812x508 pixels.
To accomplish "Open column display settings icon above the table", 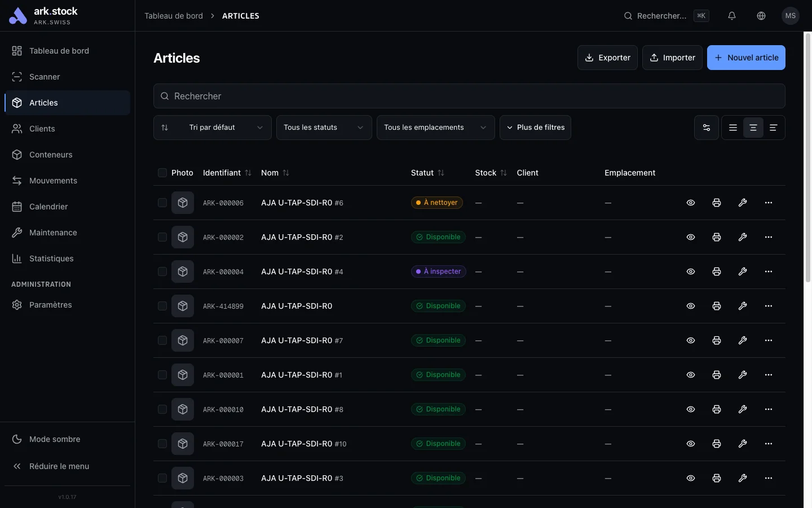I will click(706, 128).
